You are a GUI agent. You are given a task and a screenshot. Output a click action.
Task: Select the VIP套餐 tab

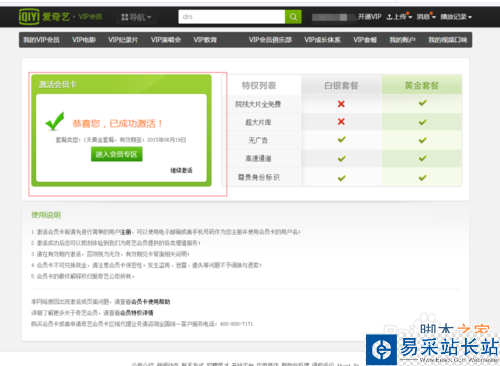pyautogui.click(x=365, y=40)
